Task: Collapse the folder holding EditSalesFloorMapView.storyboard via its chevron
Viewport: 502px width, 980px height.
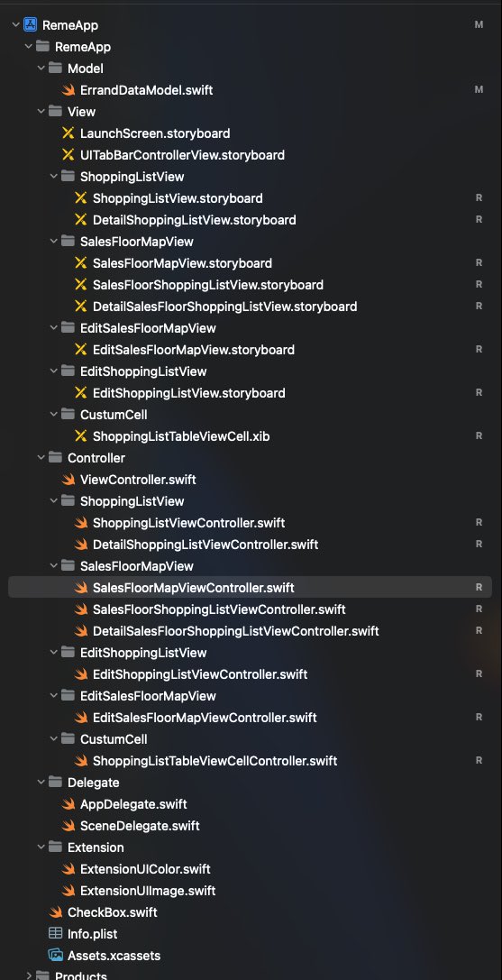Action: point(54,327)
